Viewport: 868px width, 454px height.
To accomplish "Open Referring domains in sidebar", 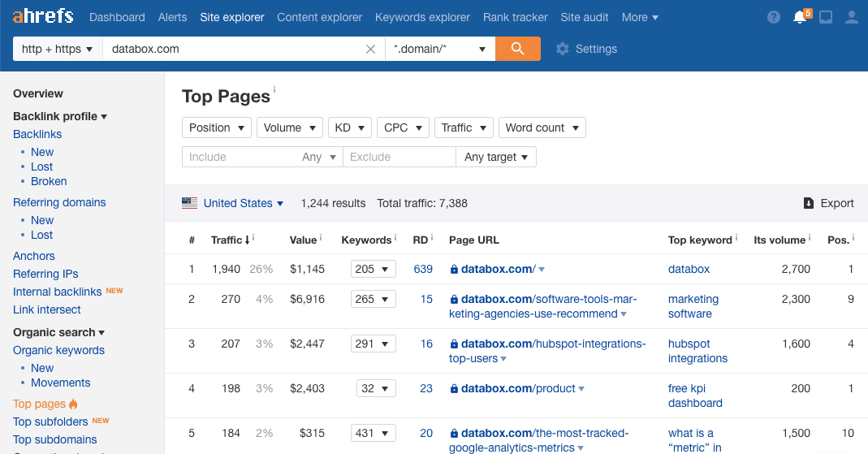I will coord(59,202).
